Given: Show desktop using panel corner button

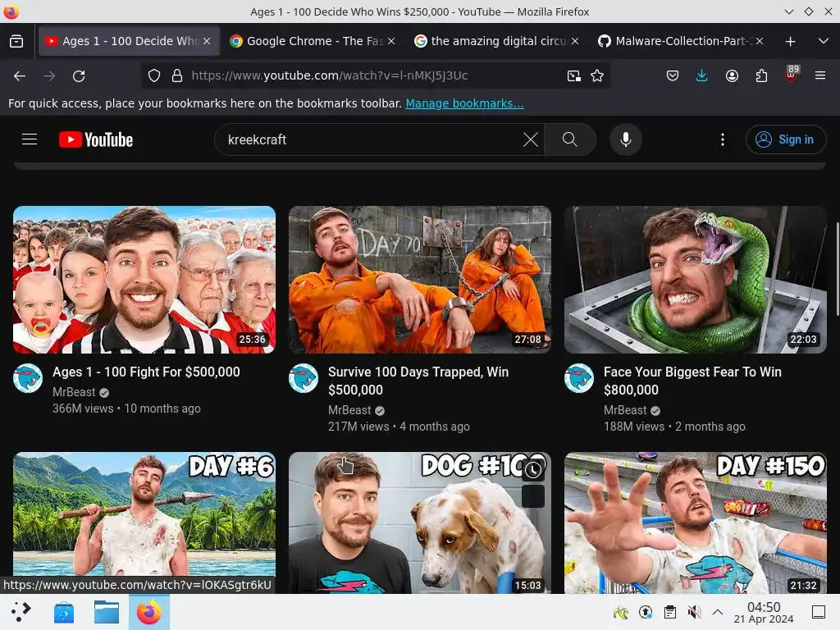Looking at the screenshot, I should click(x=819, y=612).
